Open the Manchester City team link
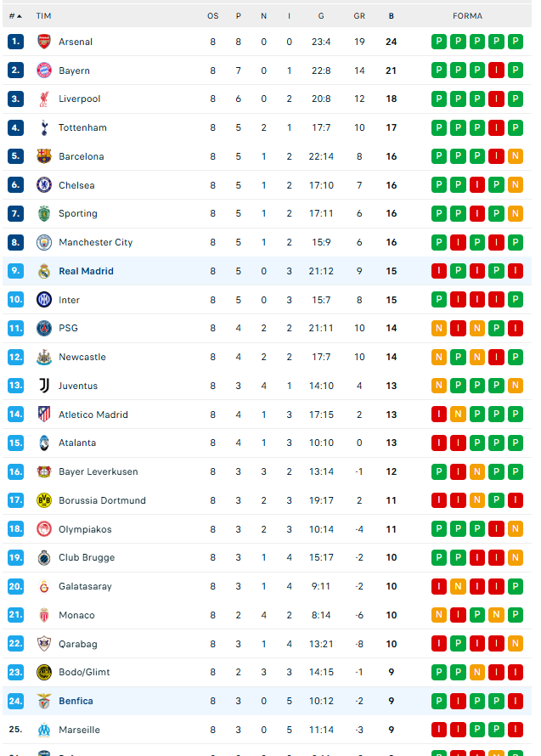Viewport: 541px width, 756px height. point(95,242)
